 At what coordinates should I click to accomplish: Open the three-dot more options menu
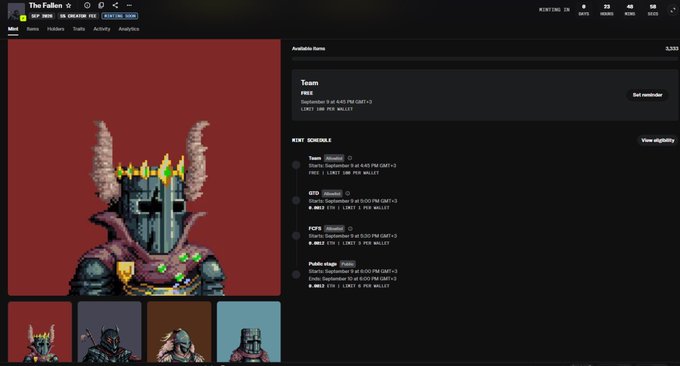(129, 5)
